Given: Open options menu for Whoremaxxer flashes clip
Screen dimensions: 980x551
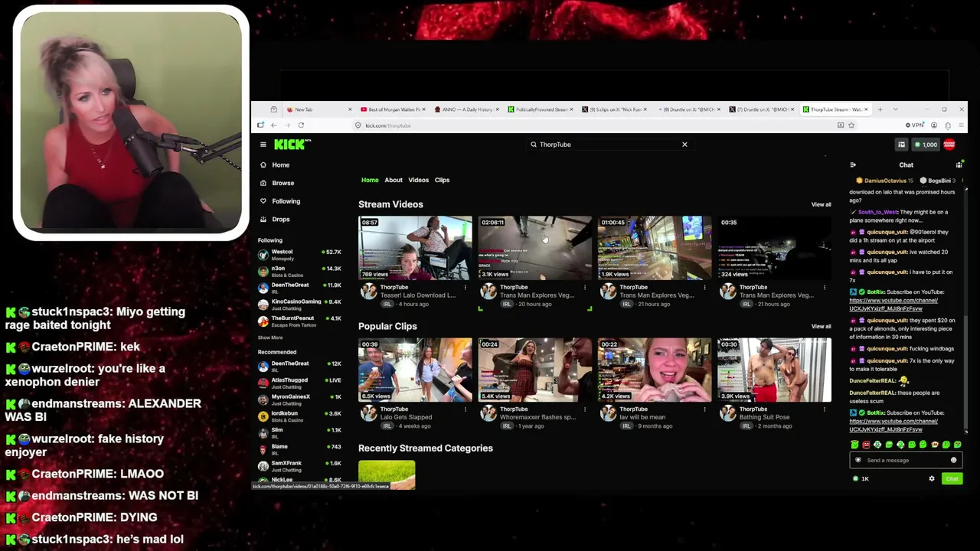Looking at the screenshot, I should pyautogui.click(x=584, y=409).
